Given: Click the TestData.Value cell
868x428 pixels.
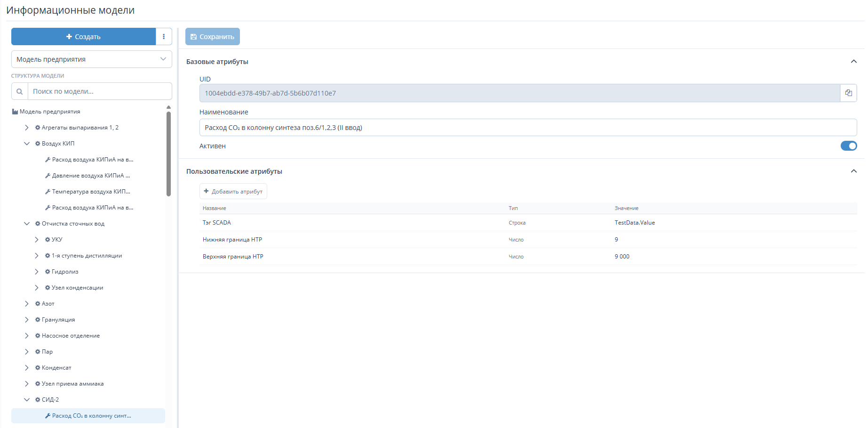Looking at the screenshot, I should [635, 223].
